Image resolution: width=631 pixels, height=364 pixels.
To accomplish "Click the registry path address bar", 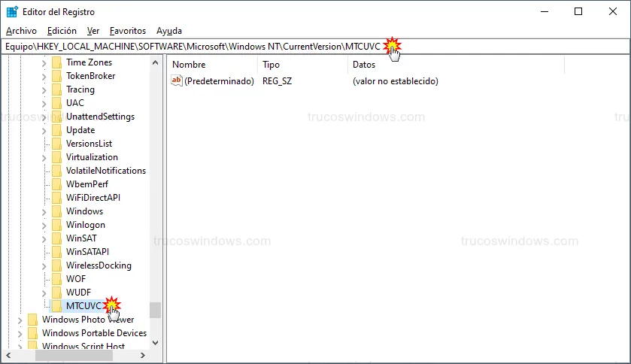I will [x=196, y=47].
